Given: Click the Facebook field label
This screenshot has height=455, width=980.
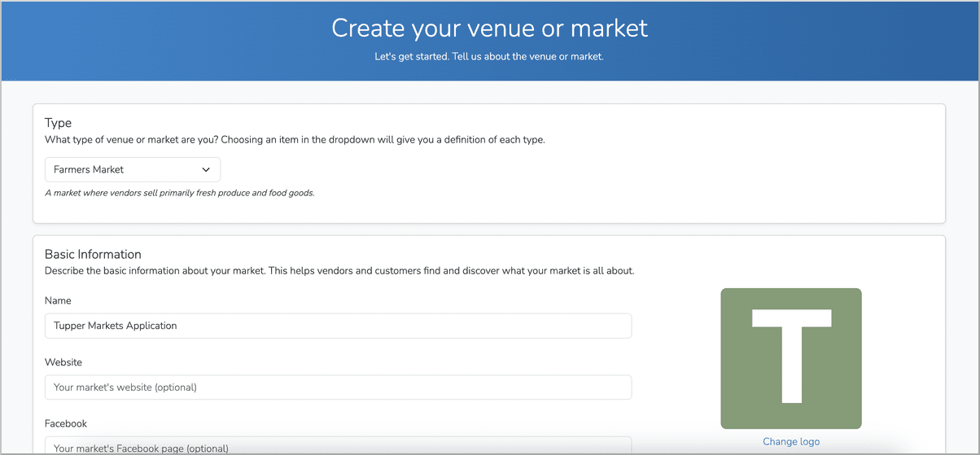Looking at the screenshot, I should (x=66, y=423).
